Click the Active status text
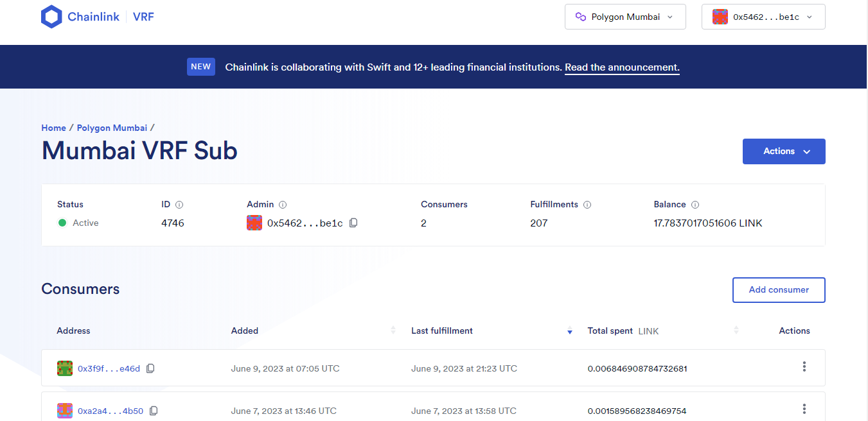The height and width of the screenshot is (421, 868). (x=85, y=223)
